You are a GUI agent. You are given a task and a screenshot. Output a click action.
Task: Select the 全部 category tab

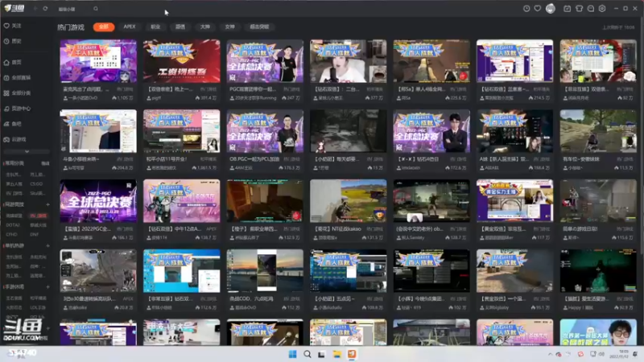pos(104,27)
